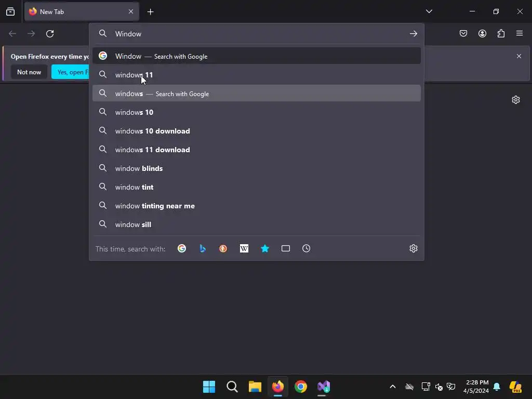Image resolution: width=532 pixels, height=399 pixels.
Task: Click the muted volume tray icon
Action: pos(438,387)
